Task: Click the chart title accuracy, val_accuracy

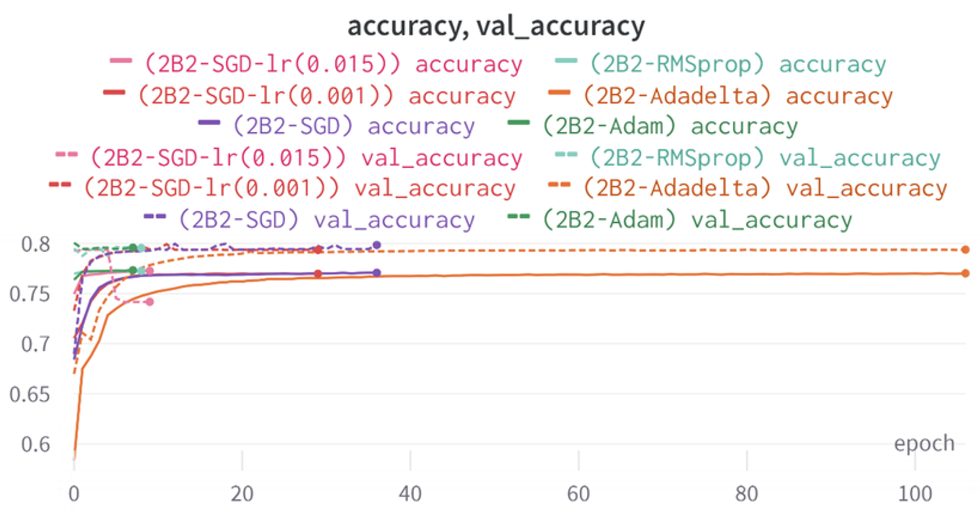Action: click(x=496, y=26)
